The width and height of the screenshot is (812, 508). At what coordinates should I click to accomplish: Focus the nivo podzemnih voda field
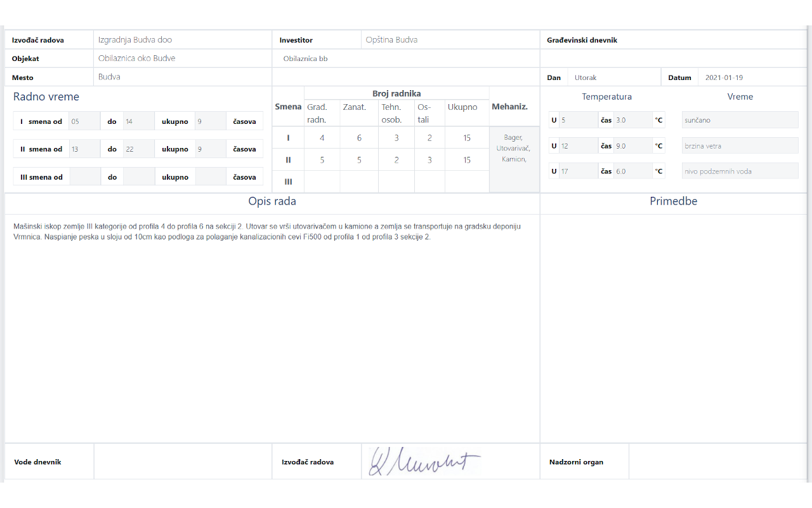point(740,171)
